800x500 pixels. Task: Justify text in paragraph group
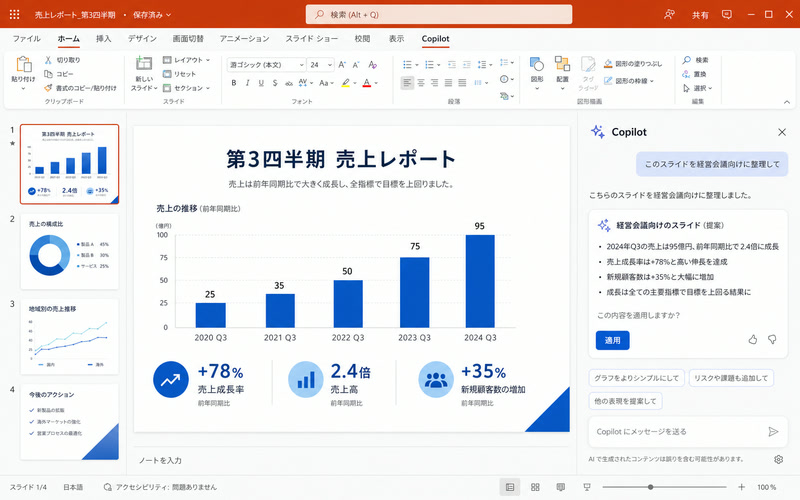click(x=448, y=82)
